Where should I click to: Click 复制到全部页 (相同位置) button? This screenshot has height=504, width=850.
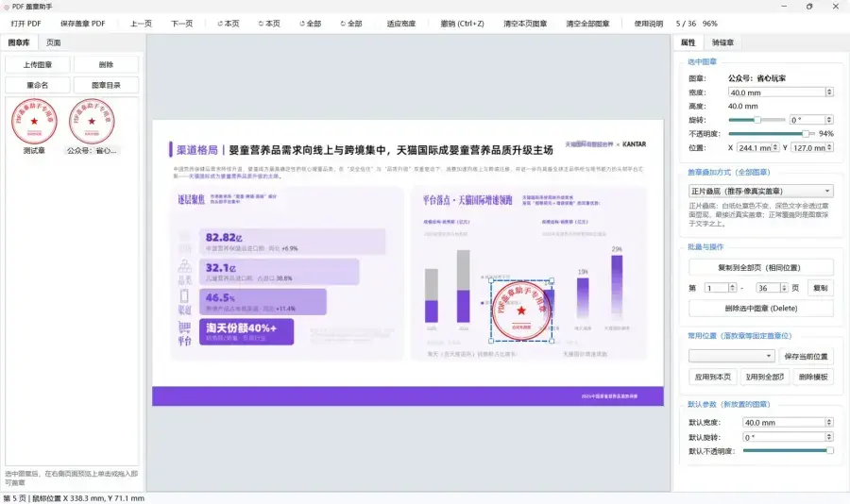click(x=760, y=268)
